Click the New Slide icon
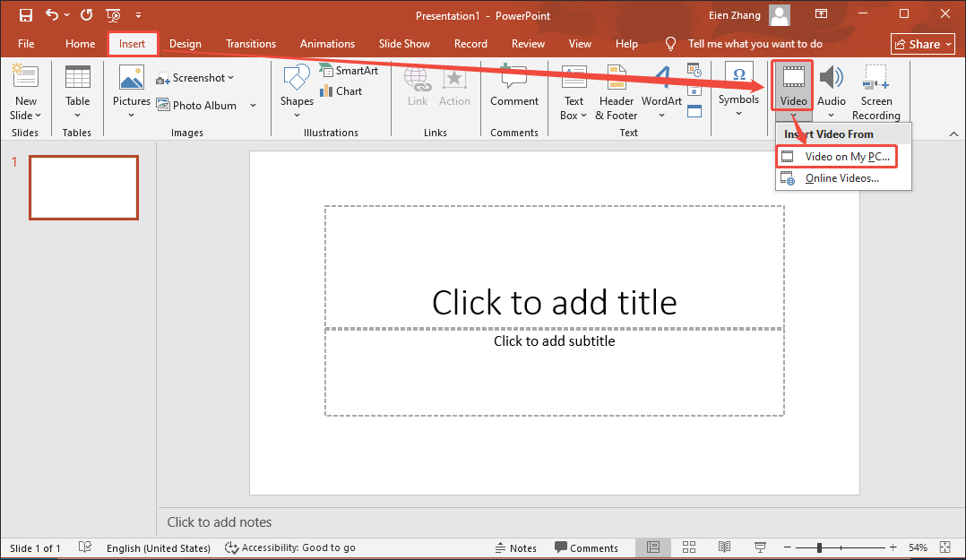The image size is (966, 560). (x=25, y=77)
